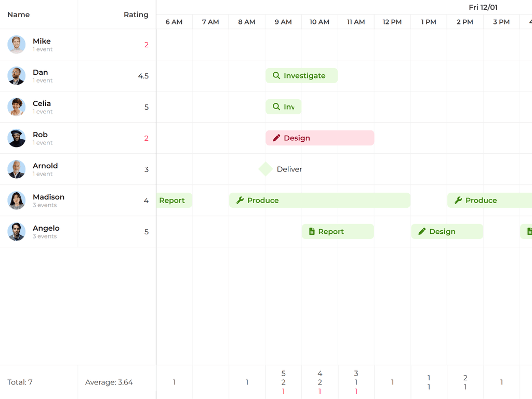Sort by the Name column header

click(19, 15)
